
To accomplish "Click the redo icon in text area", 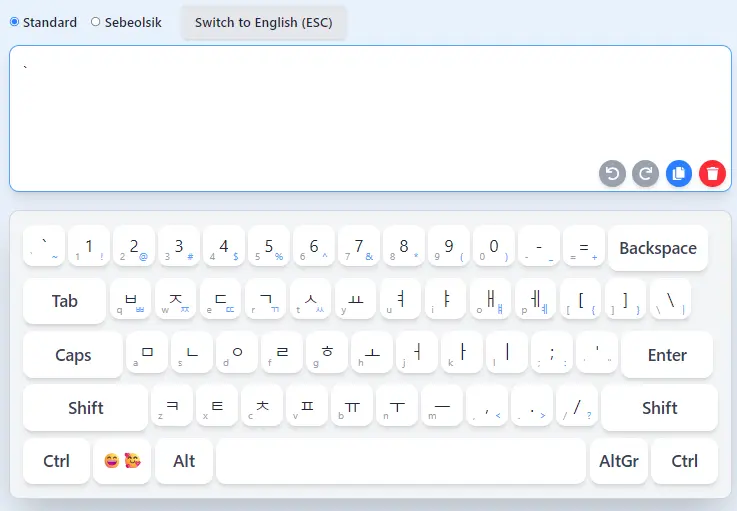I will click(x=646, y=173).
